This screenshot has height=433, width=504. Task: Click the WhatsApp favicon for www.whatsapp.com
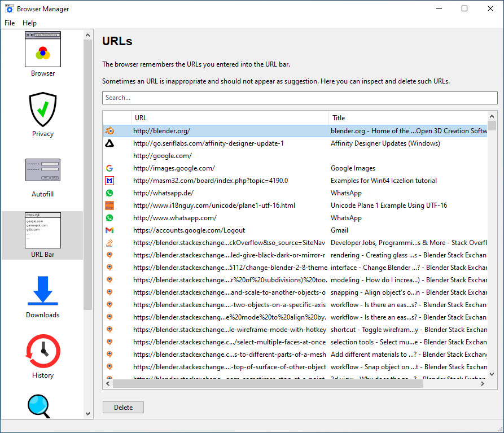click(x=109, y=218)
